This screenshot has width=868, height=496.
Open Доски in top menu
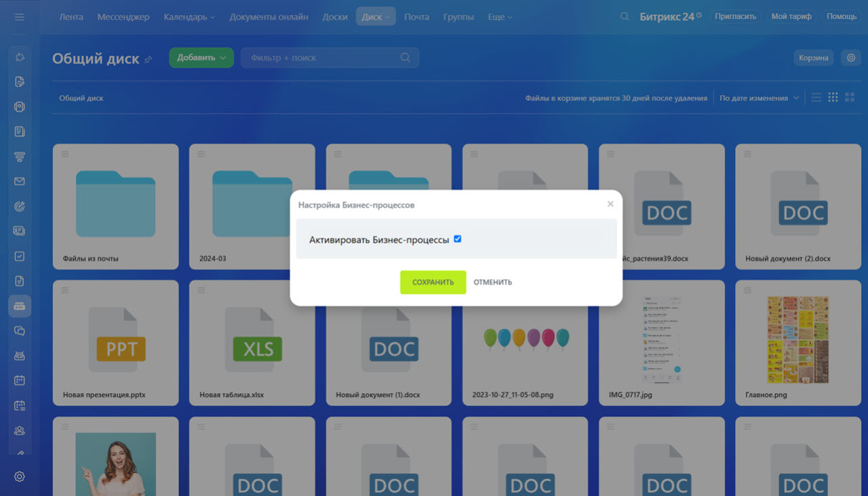[x=335, y=17]
